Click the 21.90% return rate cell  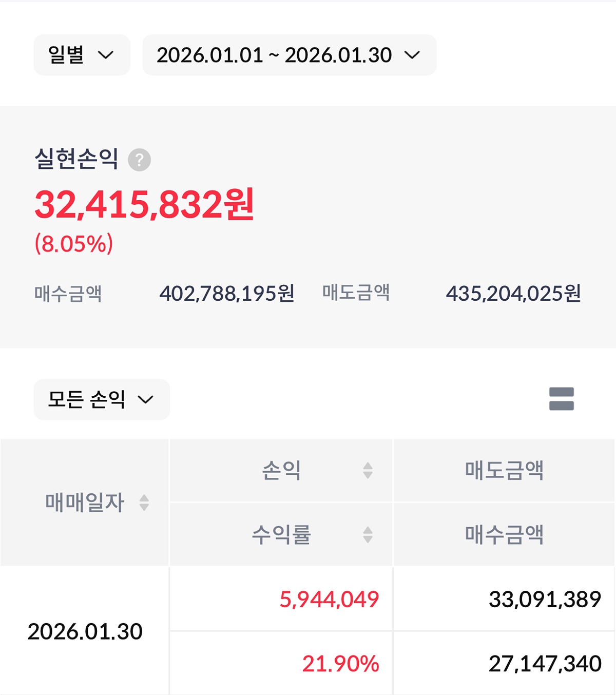tap(340, 664)
